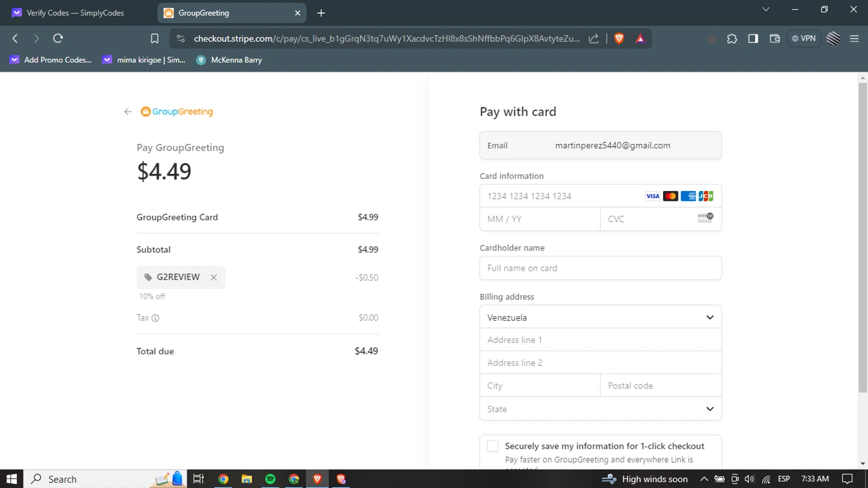
Task: Click the back arrow beside GroupGreeting logo
Action: click(128, 112)
